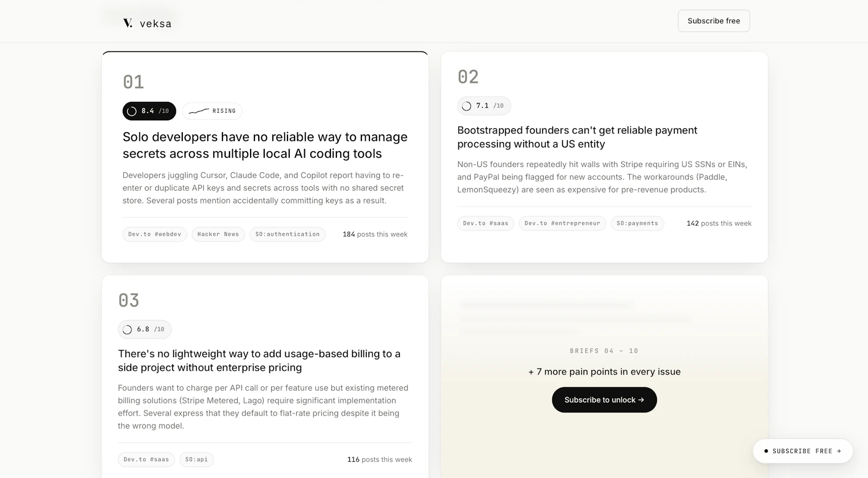Click the 8.4 score ring icon
Viewport: 868px width, 478px height.
click(132, 111)
